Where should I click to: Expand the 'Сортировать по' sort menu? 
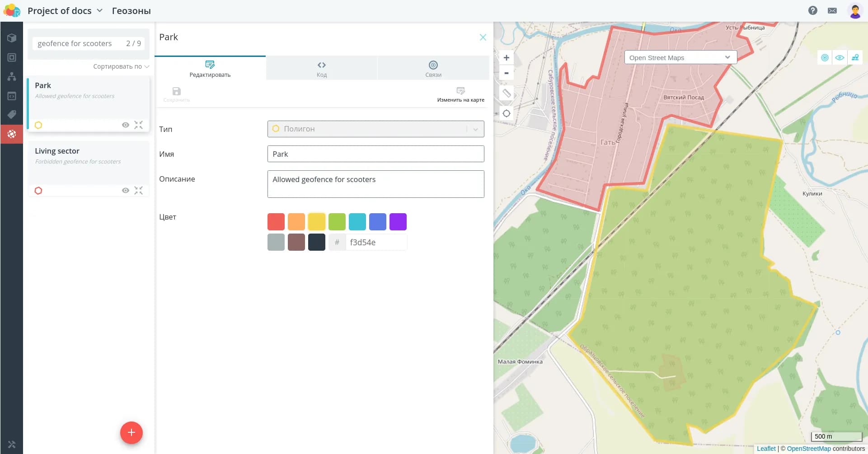121,66
